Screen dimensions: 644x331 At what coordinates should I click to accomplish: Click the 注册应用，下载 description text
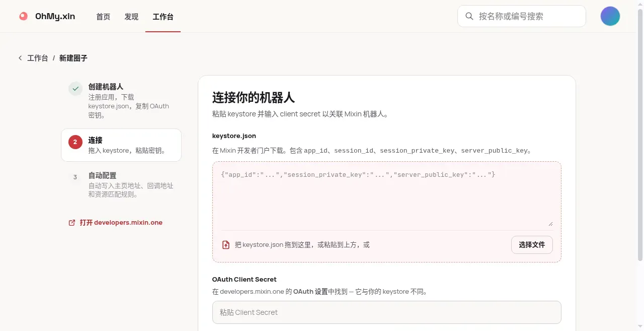[x=129, y=106]
